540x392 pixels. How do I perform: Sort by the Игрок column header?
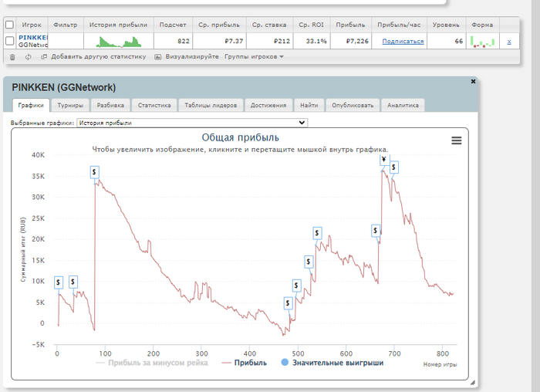[x=32, y=25]
